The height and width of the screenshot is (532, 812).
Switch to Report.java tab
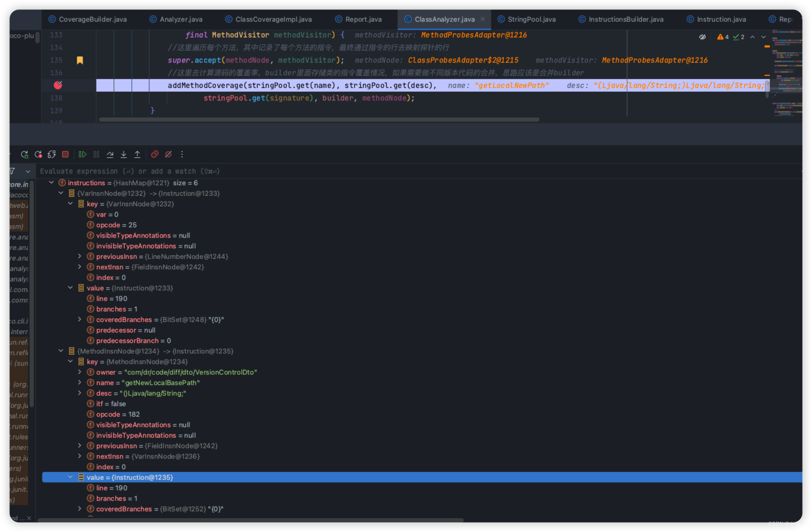click(358, 19)
